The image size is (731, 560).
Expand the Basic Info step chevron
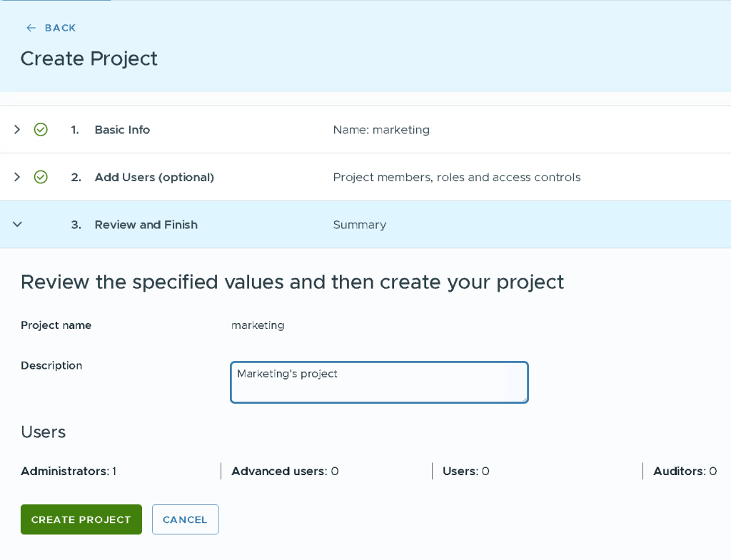pyautogui.click(x=17, y=130)
